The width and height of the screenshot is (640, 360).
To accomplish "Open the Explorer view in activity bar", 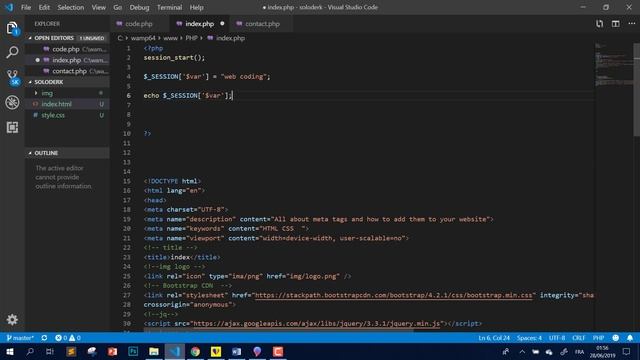I will (12, 28).
